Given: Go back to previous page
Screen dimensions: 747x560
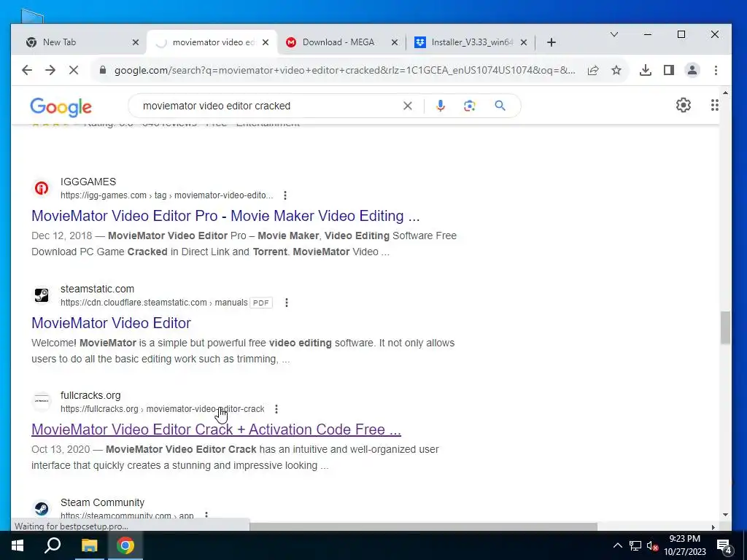Looking at the screenshot, I should (27, 71).
